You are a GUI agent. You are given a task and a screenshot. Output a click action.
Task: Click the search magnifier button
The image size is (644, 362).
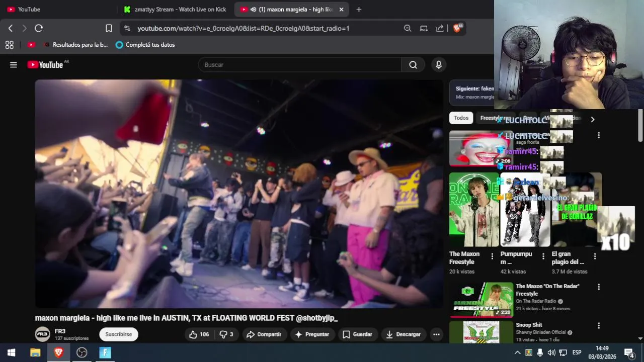coord(413,64)
